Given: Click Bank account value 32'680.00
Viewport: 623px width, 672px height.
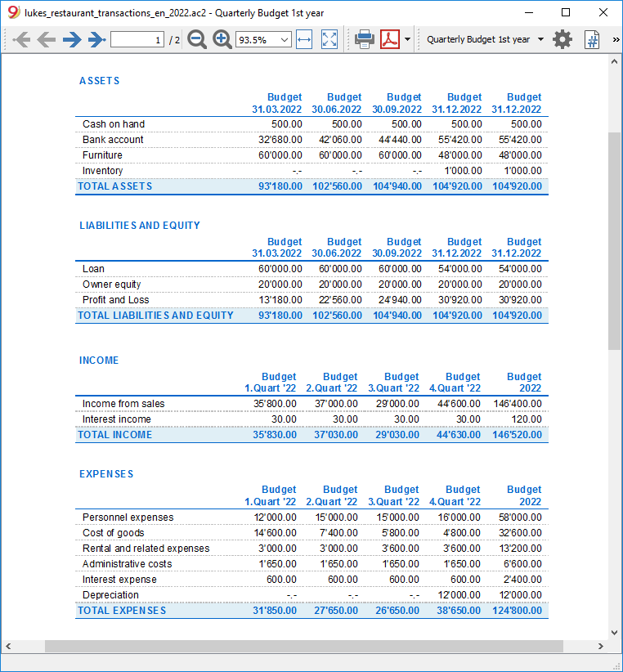Looking at the screenshot, I should [280, 140].
